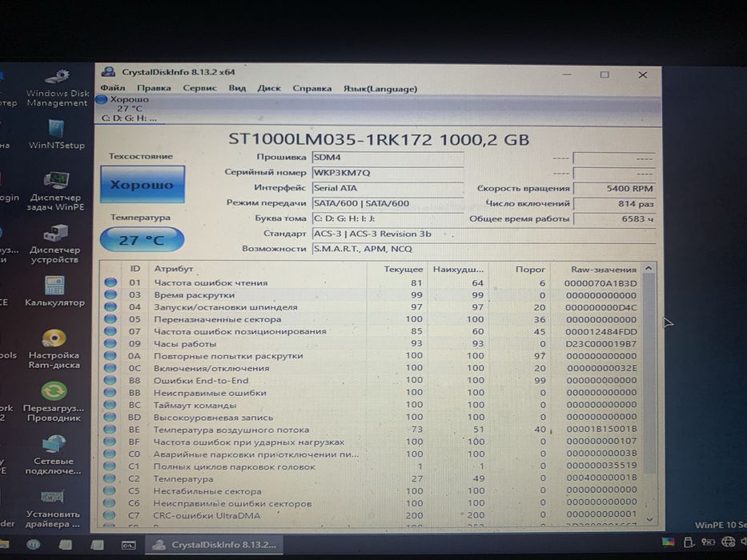Click CrystalDiskInfo 8.13.2 taskbar button

214,545
